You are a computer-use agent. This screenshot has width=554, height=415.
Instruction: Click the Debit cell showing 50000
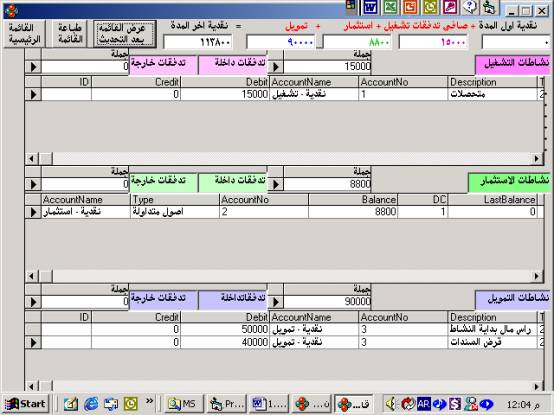225,330
